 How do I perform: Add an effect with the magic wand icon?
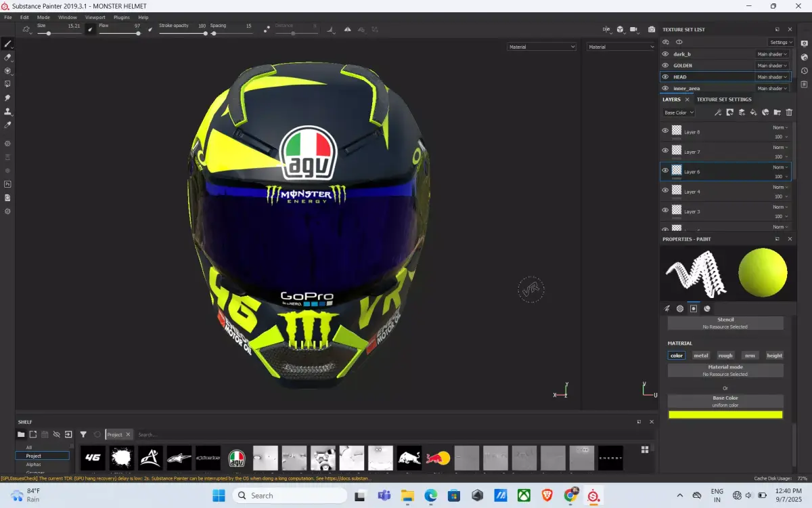[718, 112]
